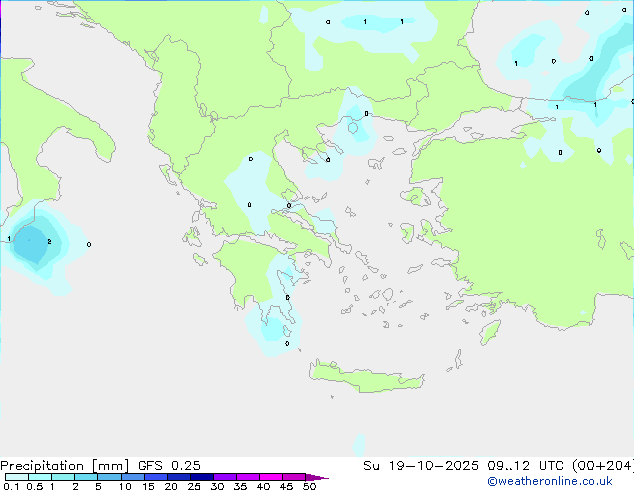Choose the 20–25 mm legend color swatch

[x=179, y=477]
